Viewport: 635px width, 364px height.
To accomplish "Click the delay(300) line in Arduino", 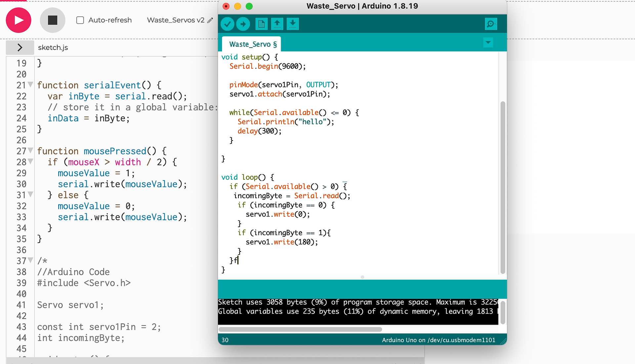I will pyautogui.click(x=260, y=131).
